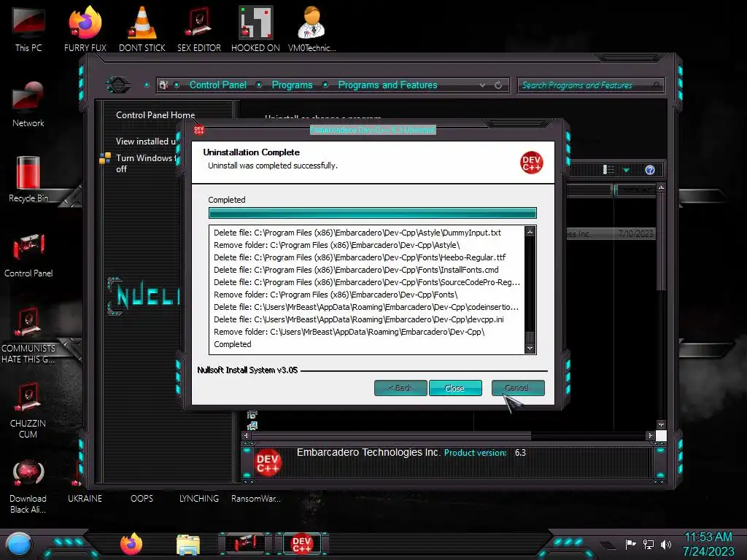747x560 pixels.
Task: Click the icon at the start of the address bar
Action: click(x=163, y=85)
